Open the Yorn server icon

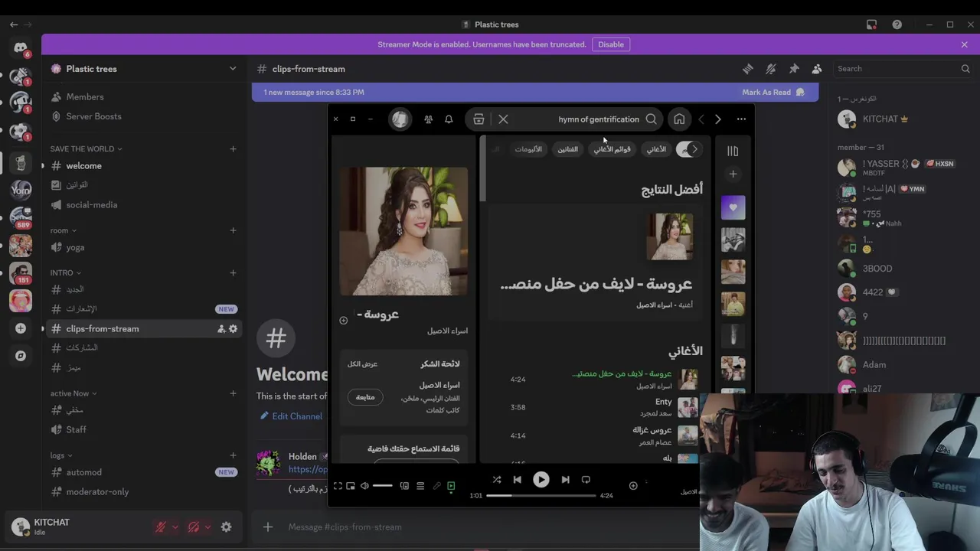21,189
